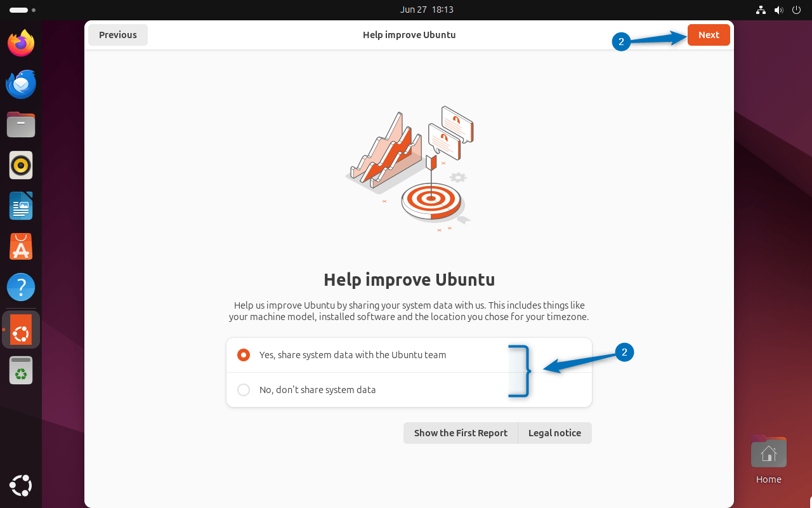The height and width of the screenshot is (508, 812).
Task: Click the Show Applications icon
Action: [x=20, y=486]
